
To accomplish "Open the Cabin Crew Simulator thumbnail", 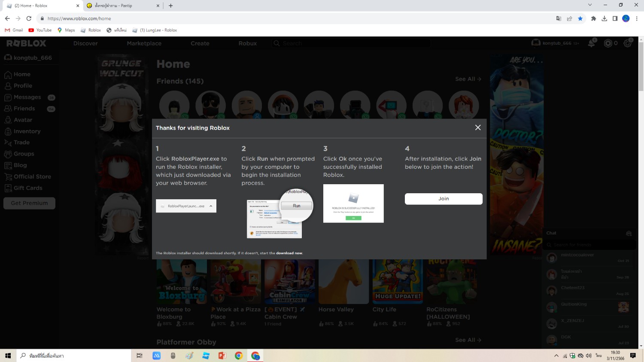I will pyautogui.click(x=290, y=281).
